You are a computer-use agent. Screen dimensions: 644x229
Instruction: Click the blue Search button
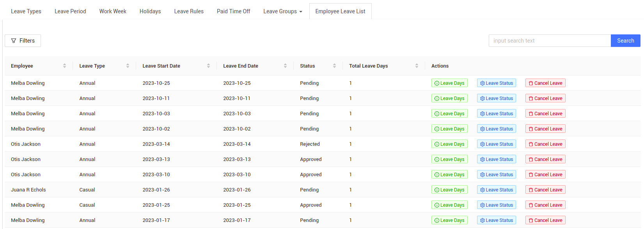[x=625, y=41]
